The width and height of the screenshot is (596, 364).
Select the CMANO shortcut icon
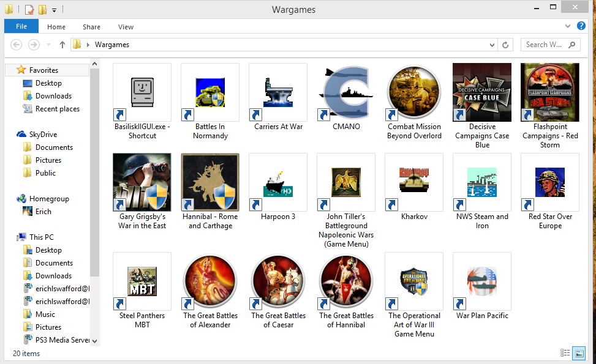346,92
